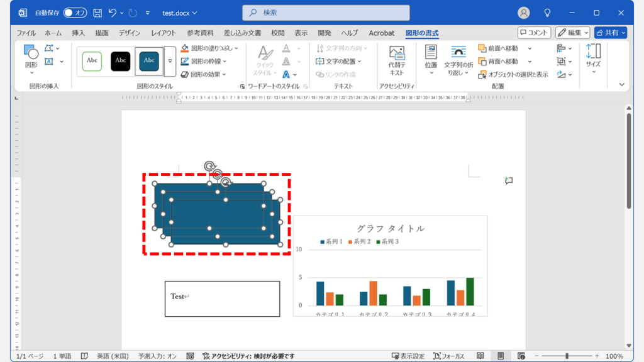Click the comment marker in right margin
Viewport: 644px width, 362px height.
pos(509,180)
